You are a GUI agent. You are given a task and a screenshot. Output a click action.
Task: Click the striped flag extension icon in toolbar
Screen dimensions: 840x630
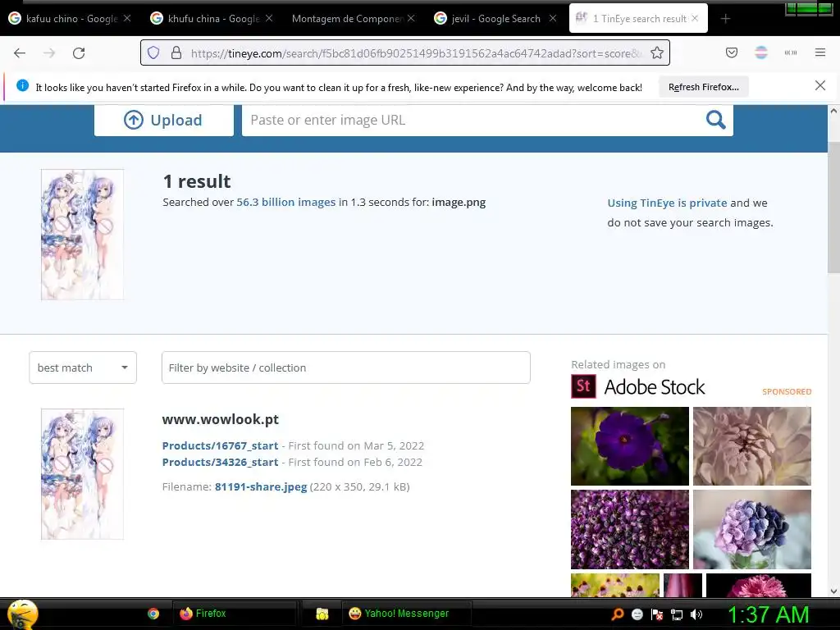click(760, 52)
